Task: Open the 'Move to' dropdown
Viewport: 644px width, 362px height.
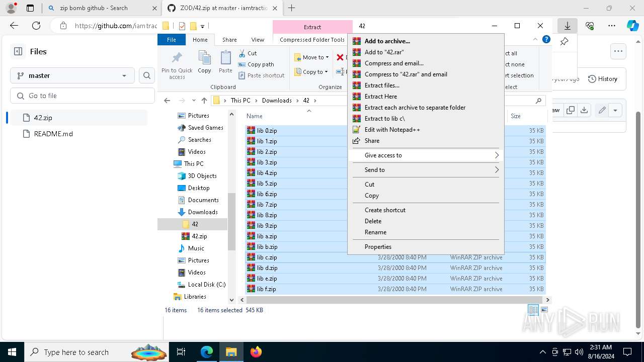Action: [x=311, y=57]
